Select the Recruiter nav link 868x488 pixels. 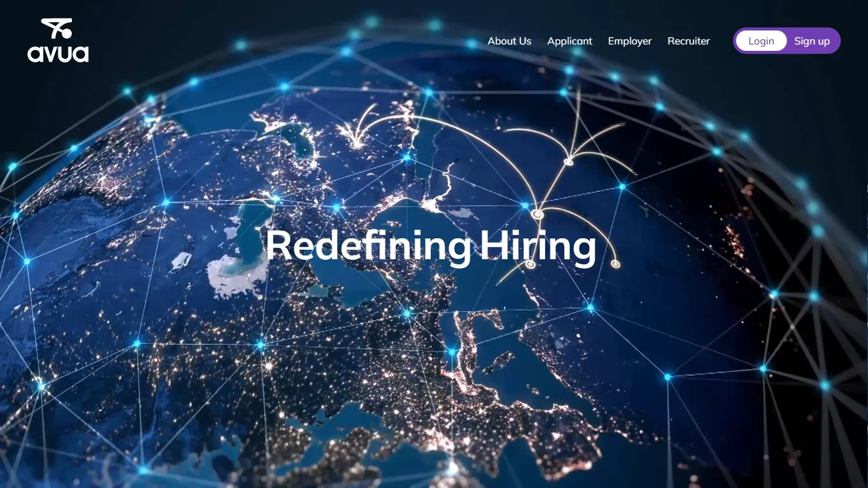pyautogui.click(x=689, y=41)
